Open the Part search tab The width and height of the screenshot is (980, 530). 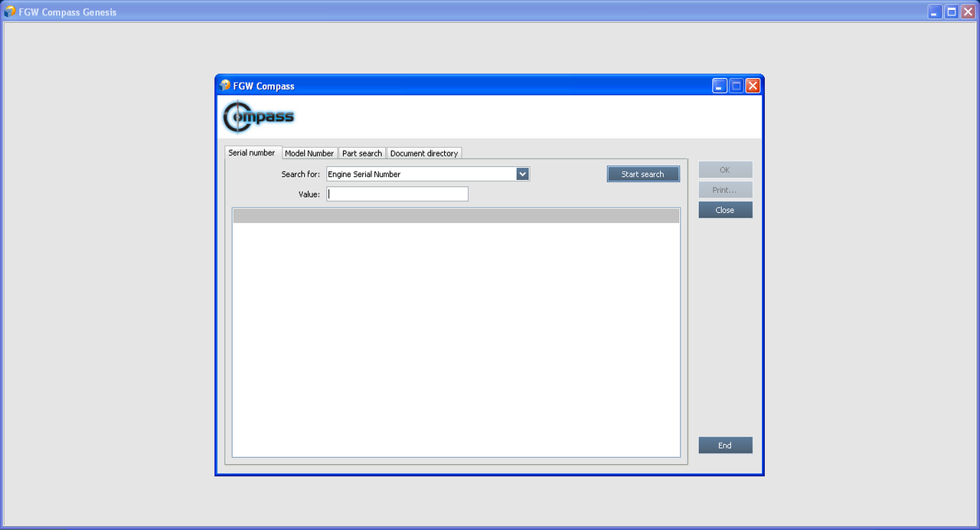pos(362,153)
